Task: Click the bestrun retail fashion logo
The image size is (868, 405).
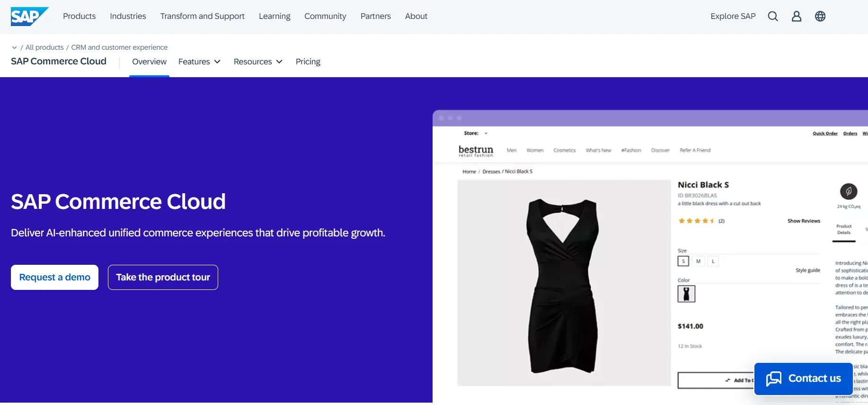Action: [x=476, y=151]
